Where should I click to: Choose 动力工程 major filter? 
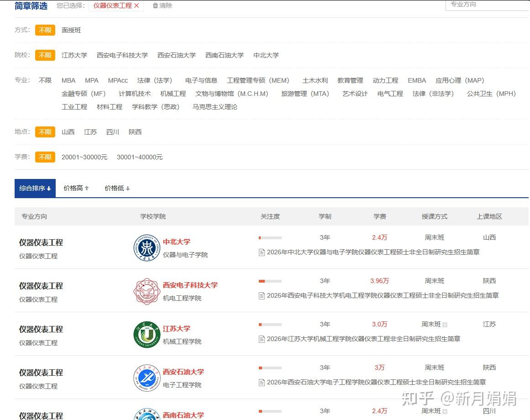point(386,80)
